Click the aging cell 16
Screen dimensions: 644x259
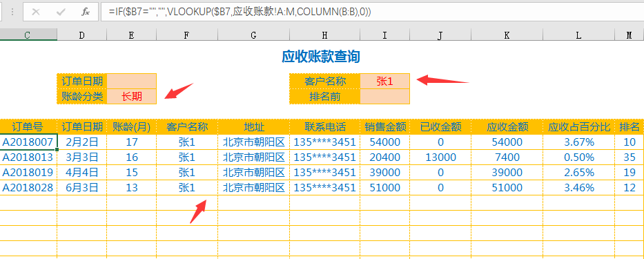click(131, 157)
